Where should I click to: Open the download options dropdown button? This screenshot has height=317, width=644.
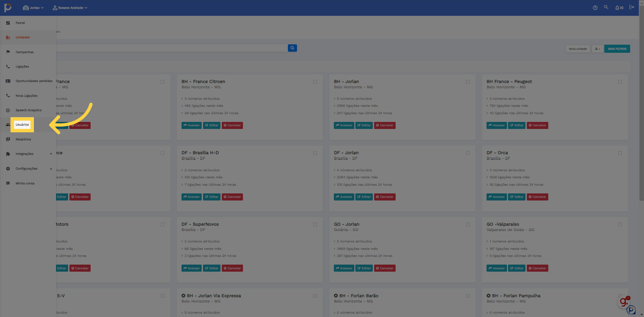(x=597, y=49)
